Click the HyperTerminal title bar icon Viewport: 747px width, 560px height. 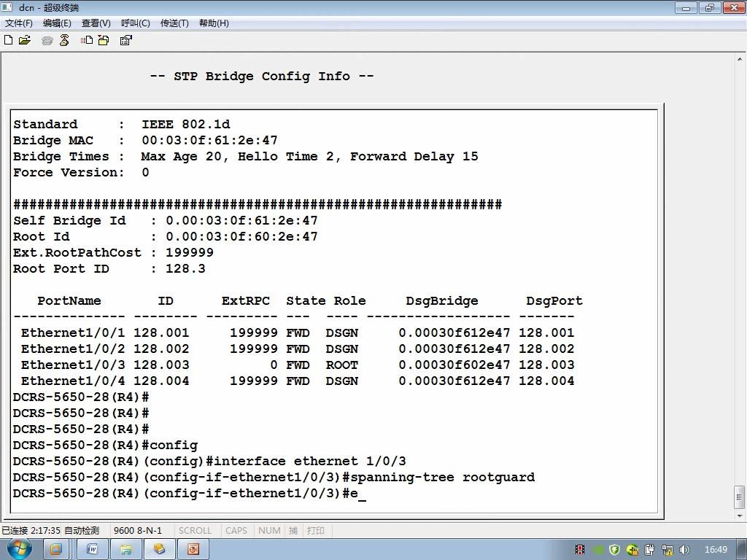tap(7, 7)
